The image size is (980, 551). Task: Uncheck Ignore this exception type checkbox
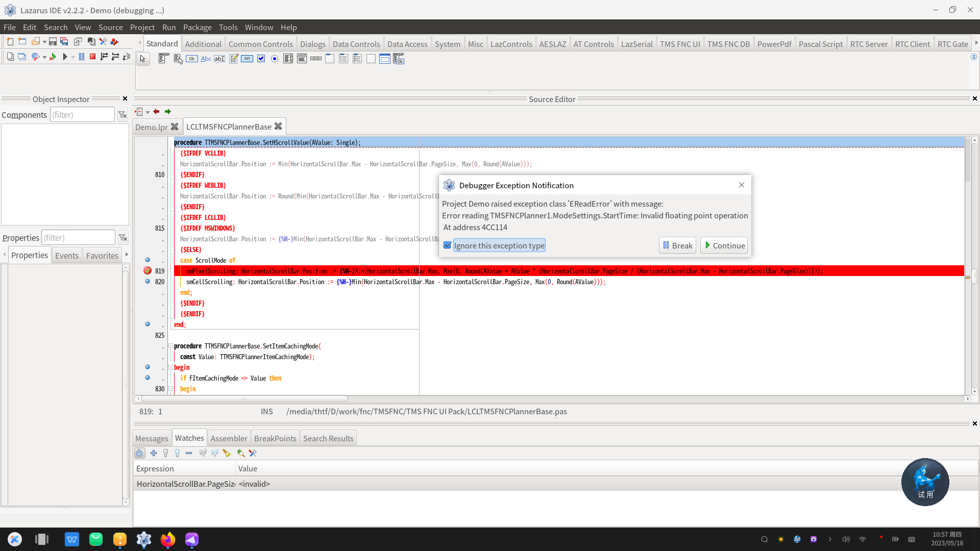[448, 245]
